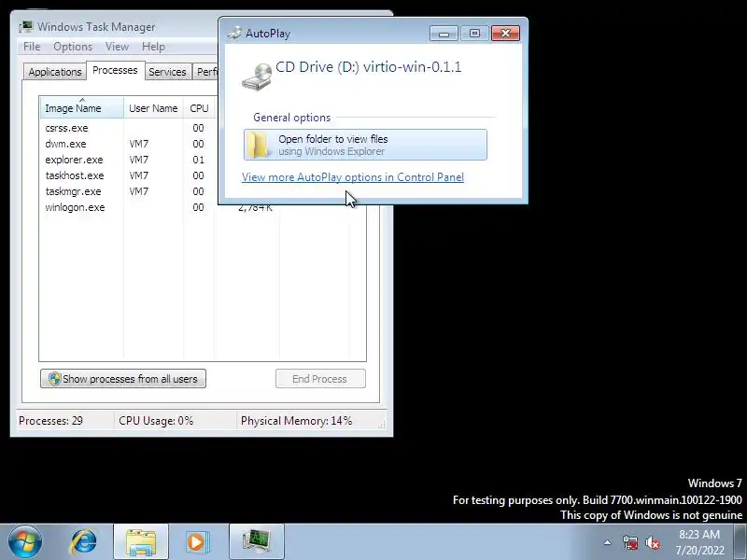This screenshot has height=560, width=747.
Task: Click the End Process button
Action: click(x=320, y=379)
